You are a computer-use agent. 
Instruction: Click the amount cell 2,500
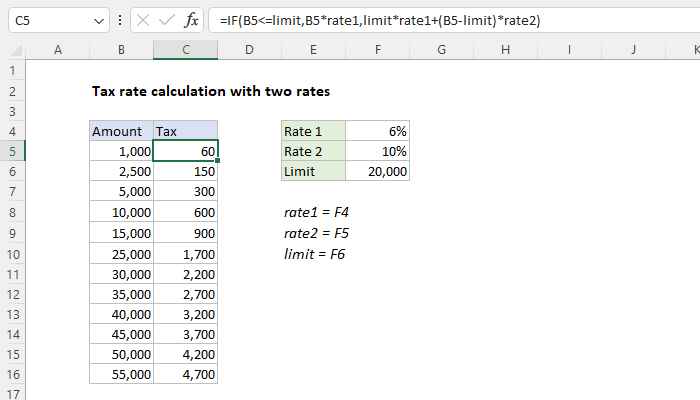pos(121,171)
